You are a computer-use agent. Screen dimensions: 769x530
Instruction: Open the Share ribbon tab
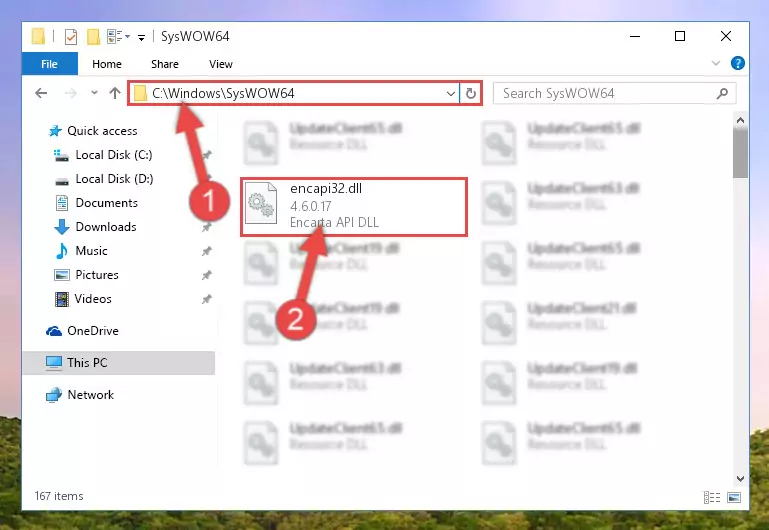165,64
